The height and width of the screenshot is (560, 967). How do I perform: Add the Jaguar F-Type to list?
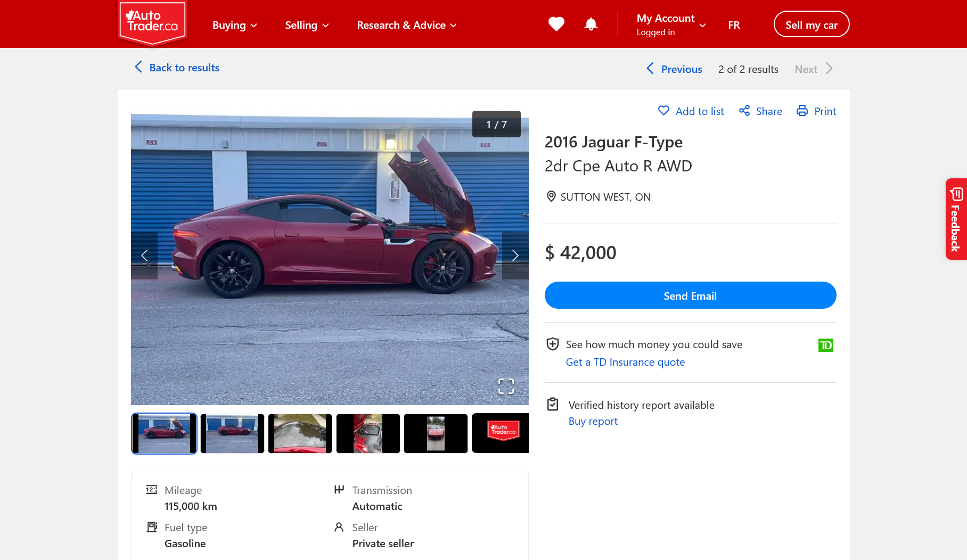click(x=691, y=111)
